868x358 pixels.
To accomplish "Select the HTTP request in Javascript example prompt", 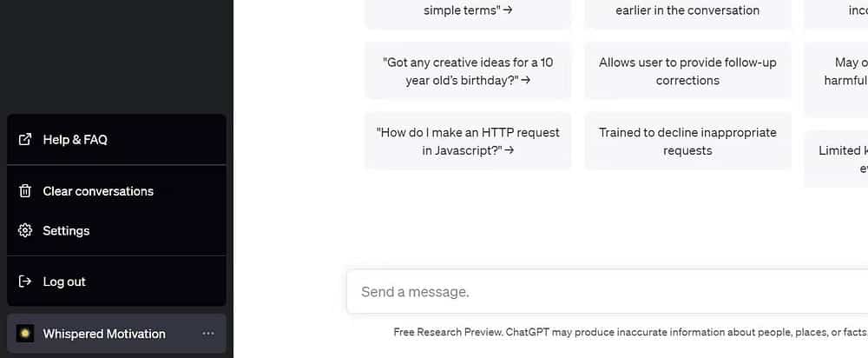I will tap(468, 142).
